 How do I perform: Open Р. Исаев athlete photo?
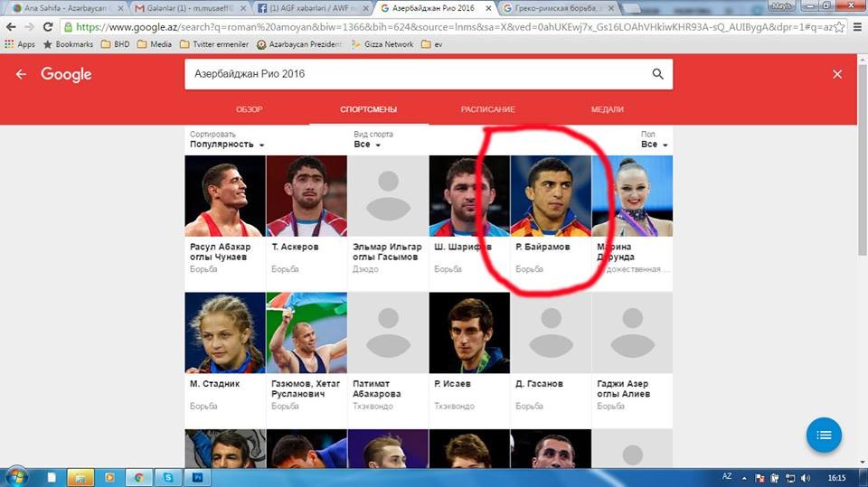pyautogui.click(x=469, y=332)
